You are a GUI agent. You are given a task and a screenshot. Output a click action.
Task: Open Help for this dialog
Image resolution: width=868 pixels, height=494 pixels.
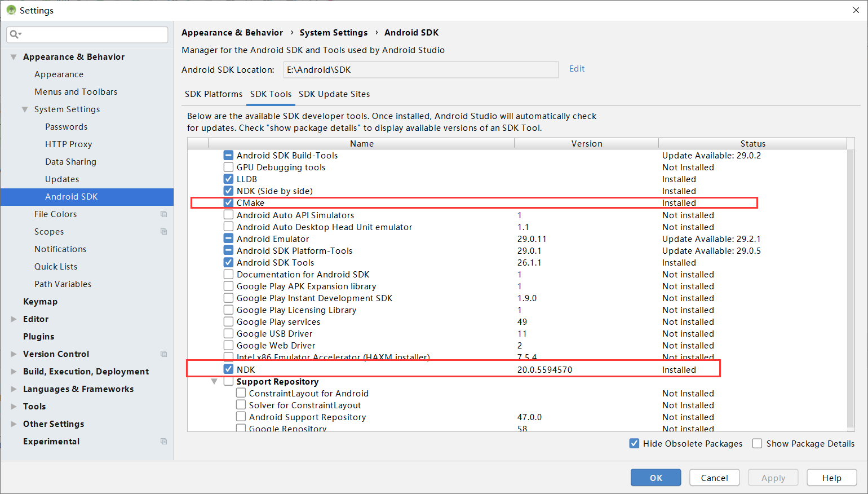(831, 478)
